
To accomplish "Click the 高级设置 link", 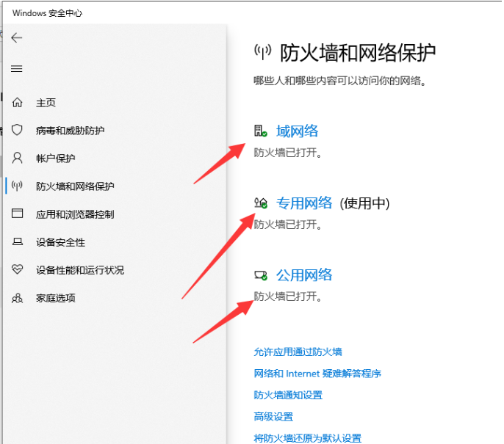I will [x=273, y=417].
